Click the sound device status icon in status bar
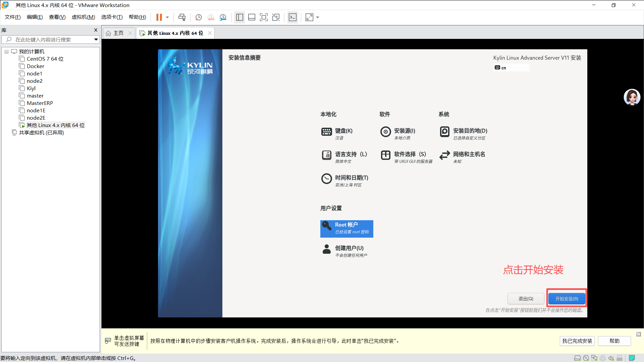 click(x=611, y=358)
